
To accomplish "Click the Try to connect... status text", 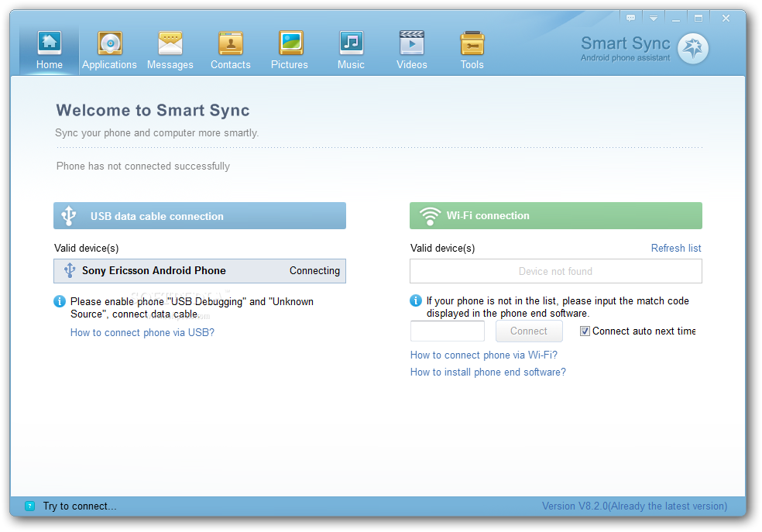I will tap(80, 506).
